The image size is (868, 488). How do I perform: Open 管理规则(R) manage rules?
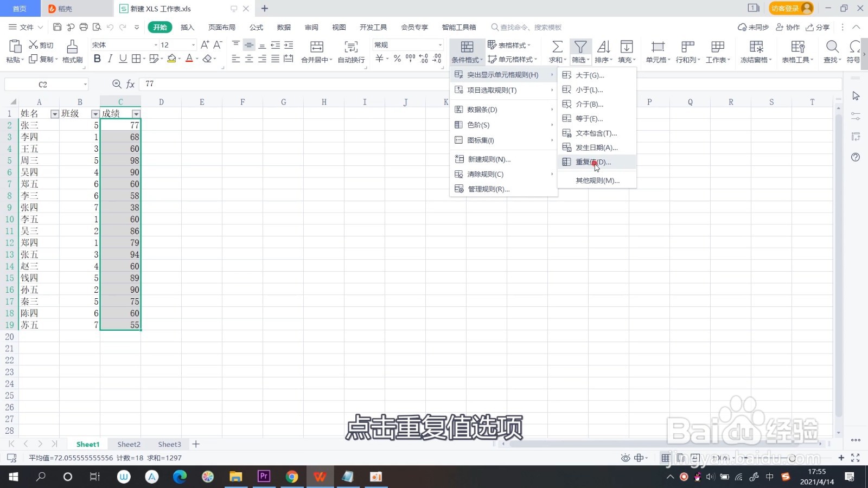click(503, 189)
